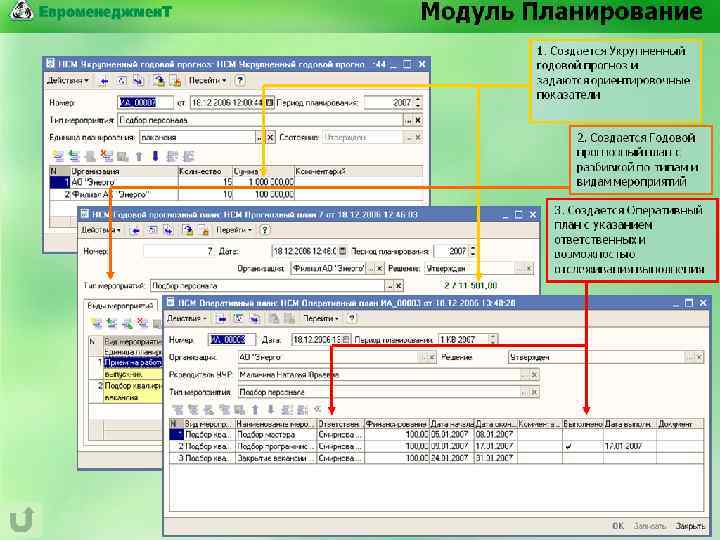Open calendar picker next to forecast date
720x540 pixels.
point(270,102)
